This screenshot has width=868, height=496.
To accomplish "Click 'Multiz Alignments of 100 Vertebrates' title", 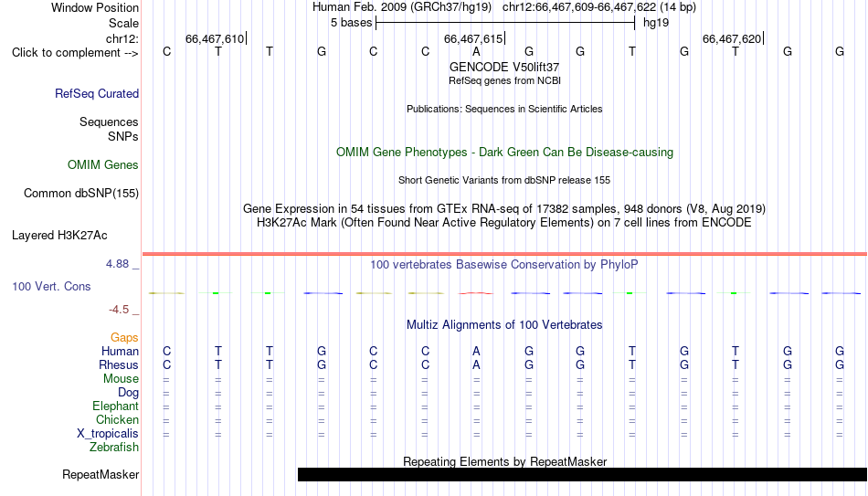I will click(504, 325).
